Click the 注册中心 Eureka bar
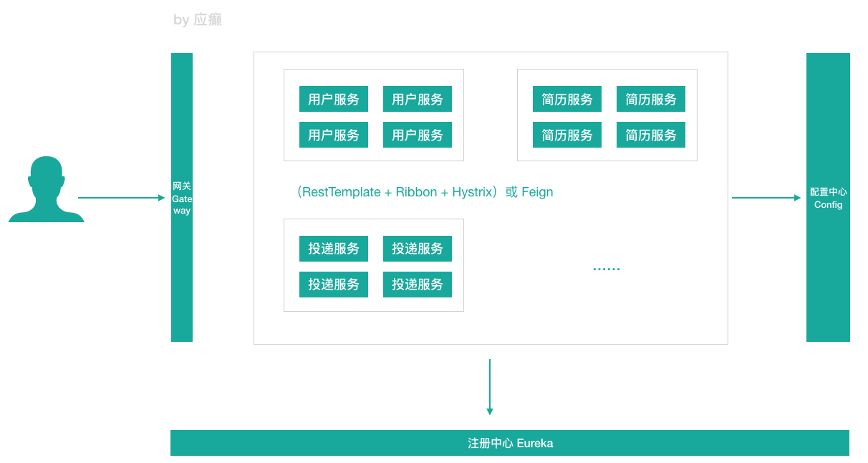Viewport: 868px width, 463px height. (x=510, y=443)
